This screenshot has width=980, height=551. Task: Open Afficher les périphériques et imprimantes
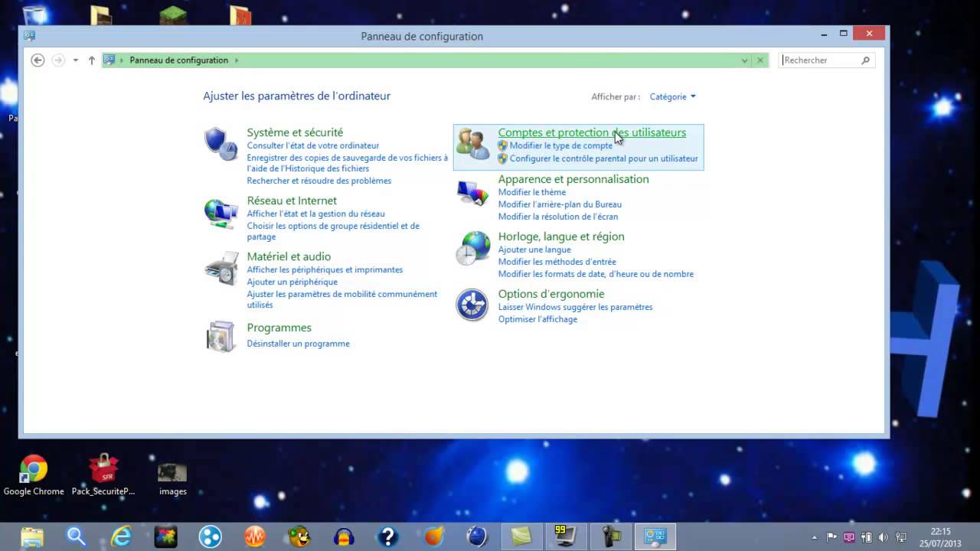click(325, 269)
